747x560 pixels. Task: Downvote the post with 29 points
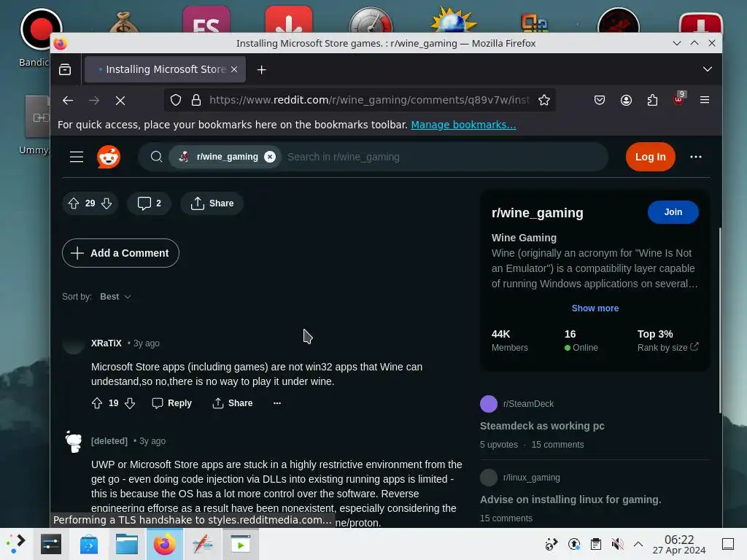click(107, 203)
